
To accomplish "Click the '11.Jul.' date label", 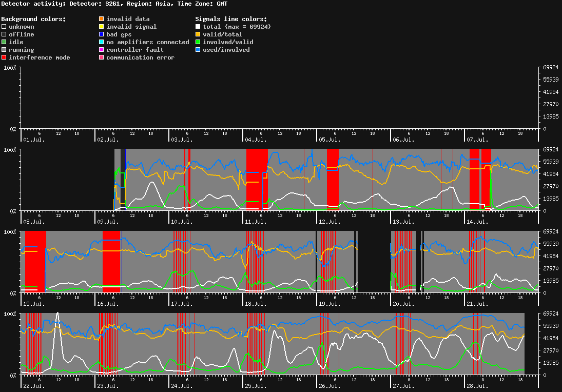I will [256, 222].
